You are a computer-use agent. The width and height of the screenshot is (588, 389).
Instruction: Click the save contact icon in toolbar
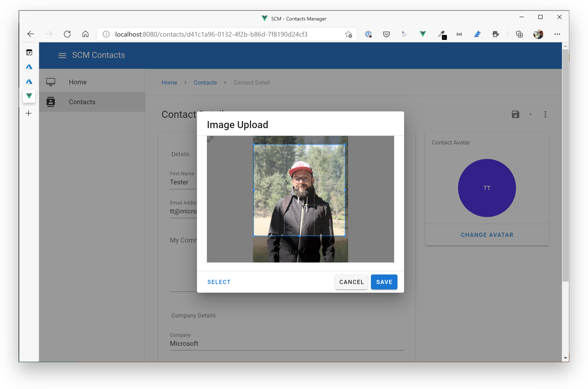[515, 114]
